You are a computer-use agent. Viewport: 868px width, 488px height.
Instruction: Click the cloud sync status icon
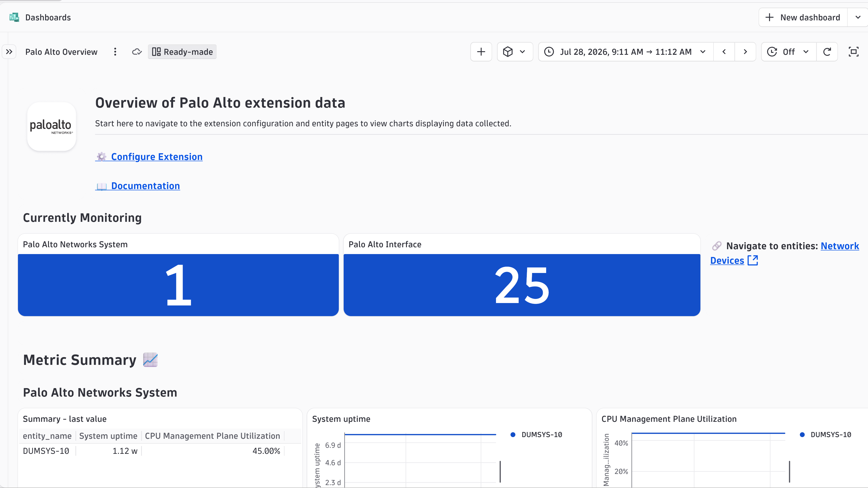pyautogui.click(x=137, y=52)
